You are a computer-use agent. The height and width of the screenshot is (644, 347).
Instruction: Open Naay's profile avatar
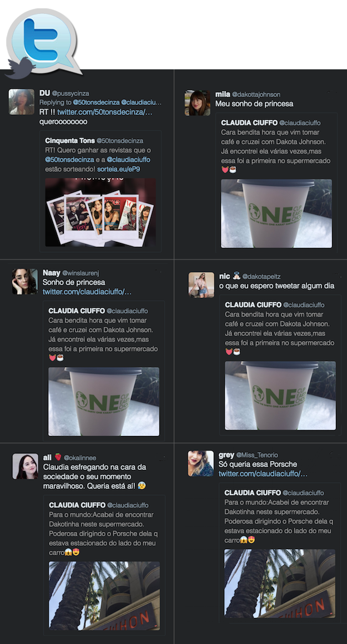pyautogui.click(x=24, y=282)
